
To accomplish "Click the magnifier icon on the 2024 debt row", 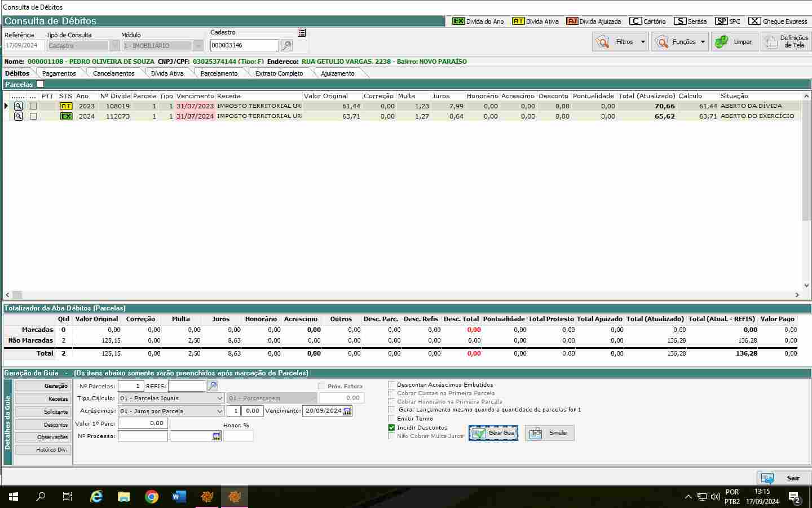I will 19,116.
